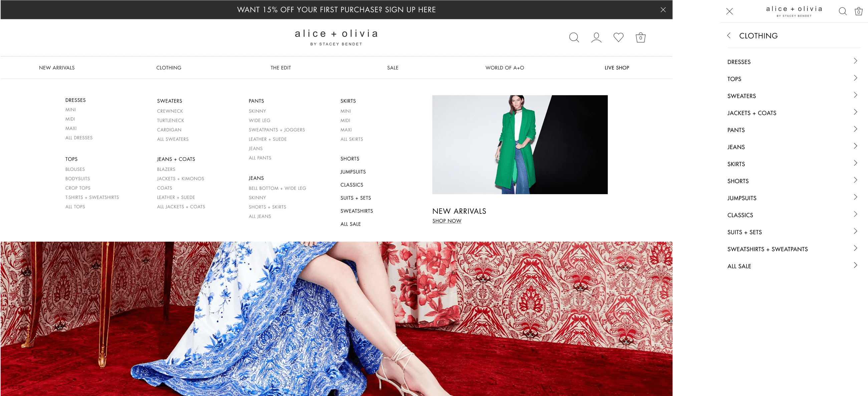Expand JACKETS + COATS in the mobile menu
868x396 pixels.
click(x=855, y=112)
